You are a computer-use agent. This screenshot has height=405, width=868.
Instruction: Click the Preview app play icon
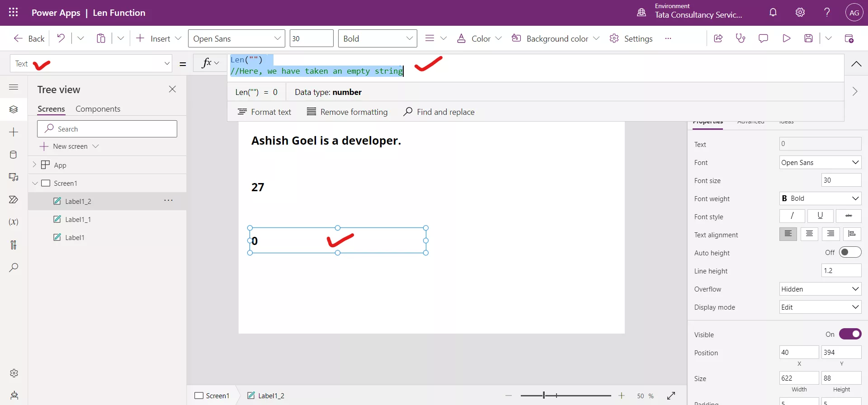(x=786, y=38)
